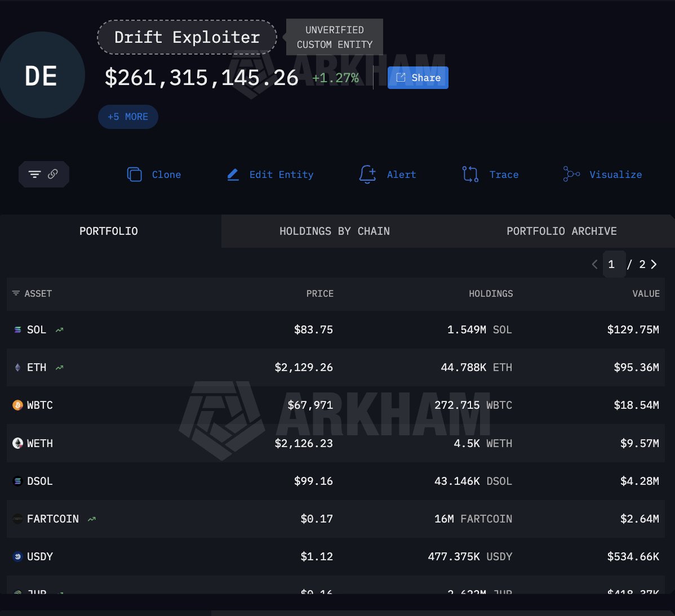This screenshot has width=675, height=616.
Task: Click the $18.54M WBTC value
Action: (x=636, y=405)
